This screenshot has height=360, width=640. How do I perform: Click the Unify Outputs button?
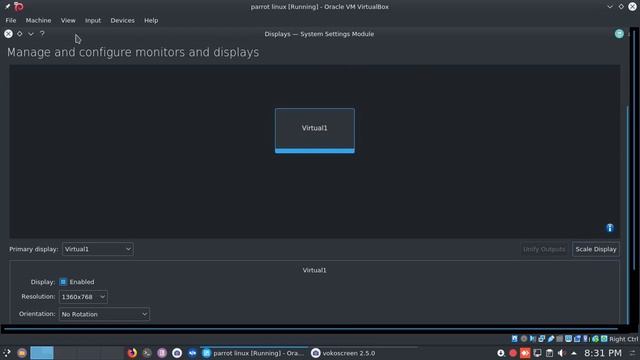pos(544,249)
